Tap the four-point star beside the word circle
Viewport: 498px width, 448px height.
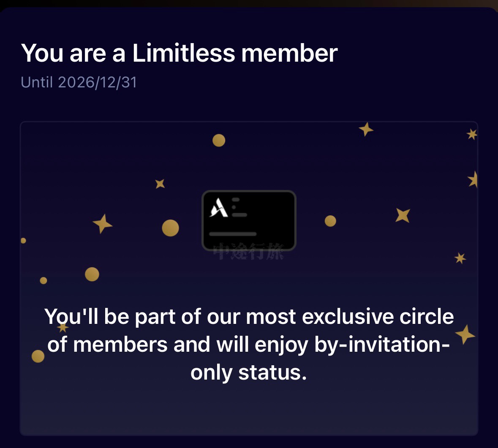coord(465,334)
